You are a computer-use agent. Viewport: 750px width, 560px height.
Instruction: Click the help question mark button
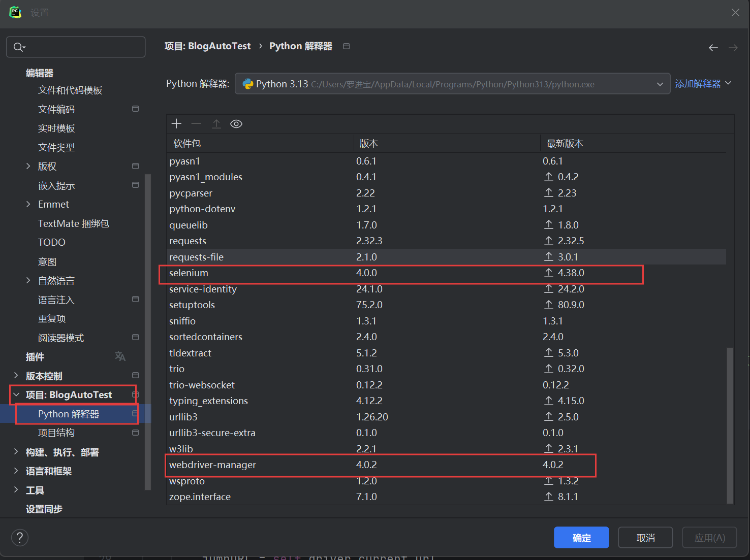pyautogui.click(x=20, y=538)
